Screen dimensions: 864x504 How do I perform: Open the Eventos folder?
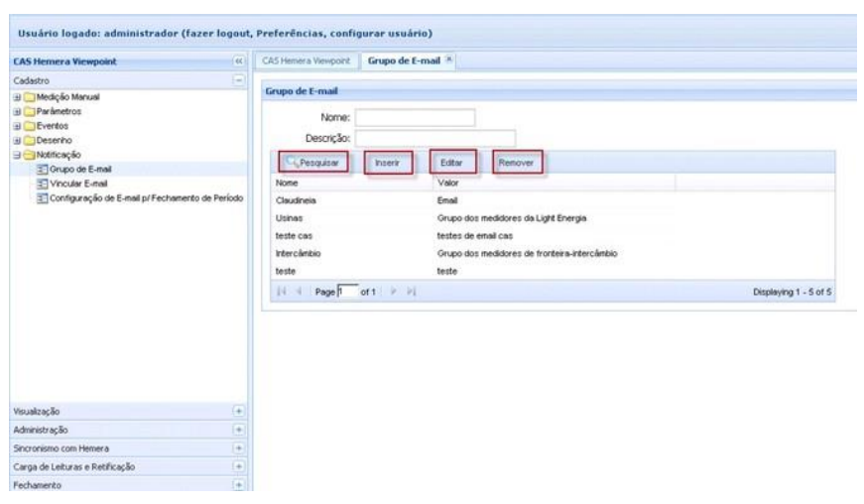point(17,127)
